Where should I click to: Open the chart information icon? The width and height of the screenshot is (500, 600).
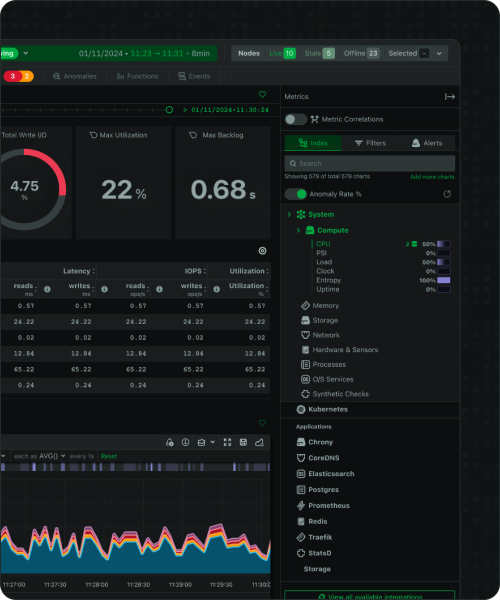pos(186,442)
